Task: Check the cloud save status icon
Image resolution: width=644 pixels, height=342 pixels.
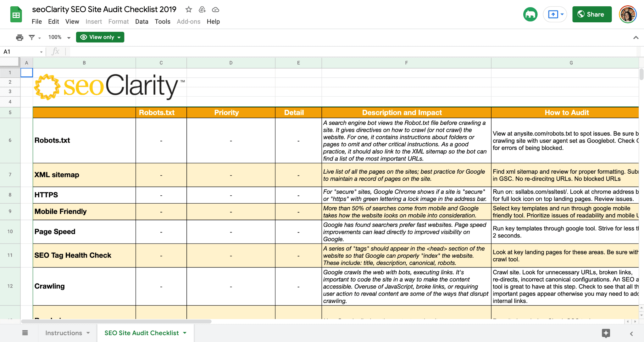Action: (215, 9)
